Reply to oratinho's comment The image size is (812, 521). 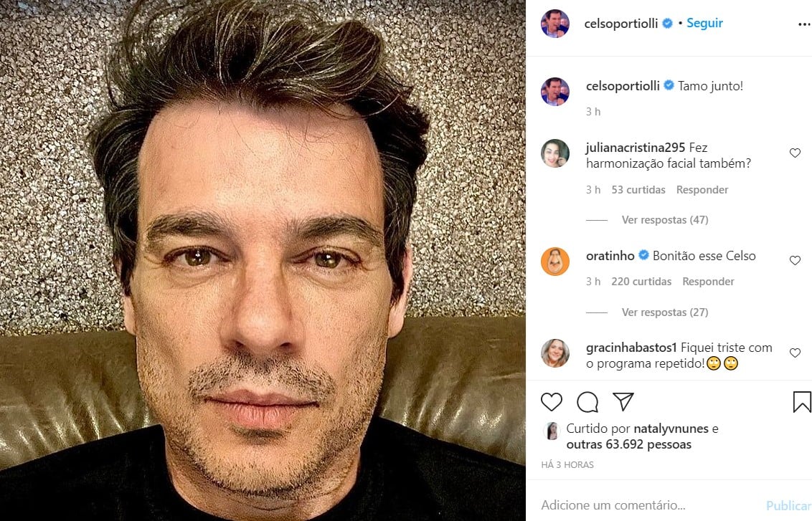pyautogui.click(x=708, y=282)
